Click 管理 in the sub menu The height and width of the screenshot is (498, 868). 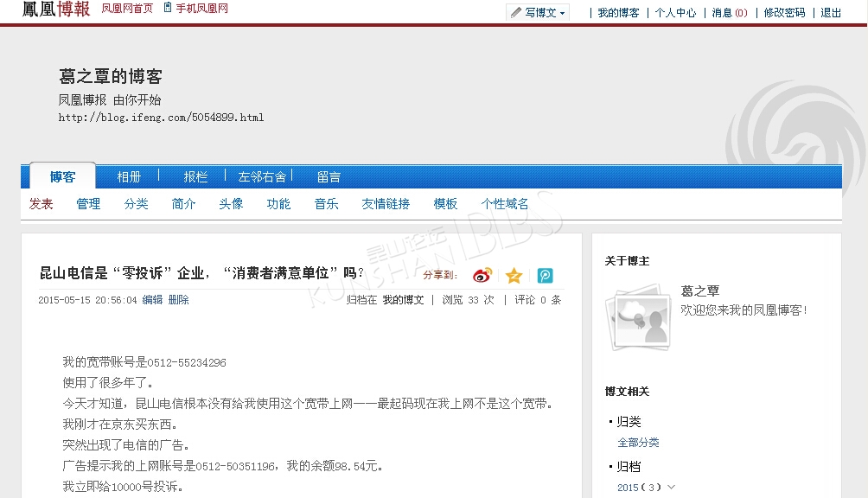pos(88,204)
